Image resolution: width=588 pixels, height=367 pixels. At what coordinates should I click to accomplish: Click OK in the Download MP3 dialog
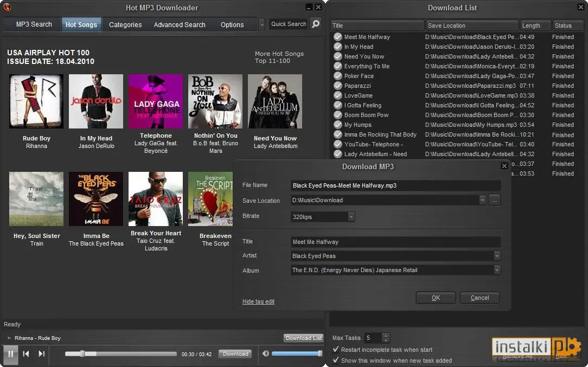click(436, 298)
